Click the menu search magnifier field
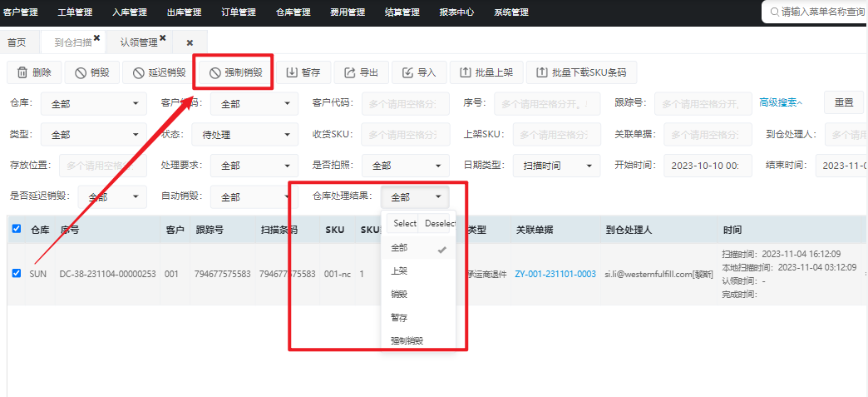Image resolution: width=868 pixels, height=397 pixels. point(814,12)
